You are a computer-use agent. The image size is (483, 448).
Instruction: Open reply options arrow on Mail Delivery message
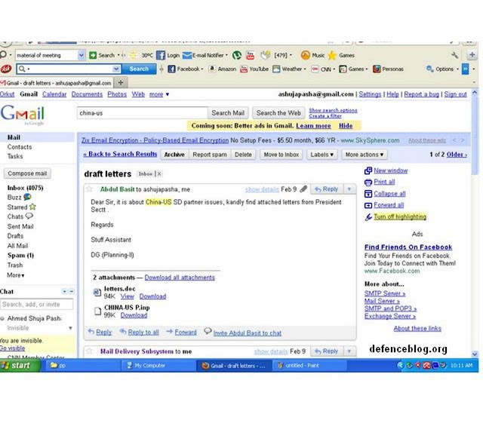point(349,351)
